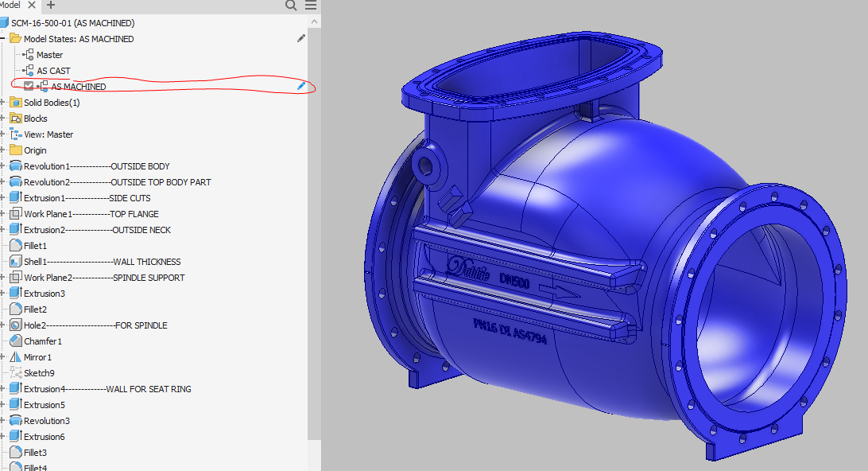
Task: Select the Master model state
Action: tap(49, 55)
